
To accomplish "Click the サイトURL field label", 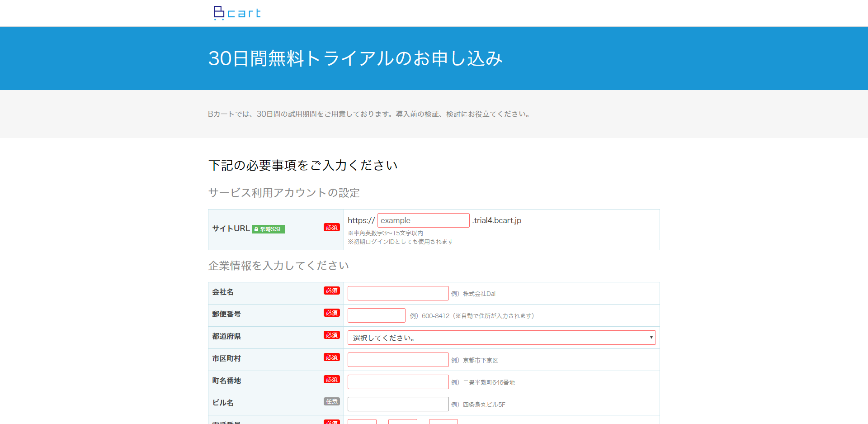I will [x=231, y=229].
